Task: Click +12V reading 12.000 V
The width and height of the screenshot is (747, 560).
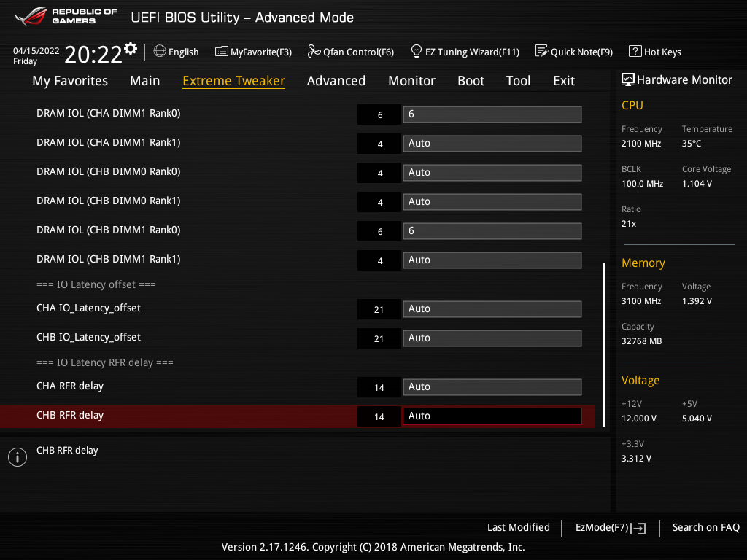Action: click(639, 419)
